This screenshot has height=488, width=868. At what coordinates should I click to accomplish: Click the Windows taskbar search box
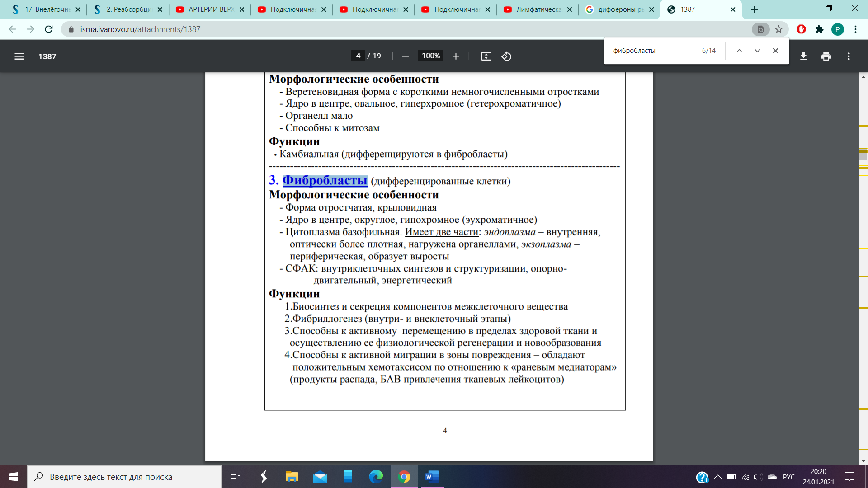pos(124,477)
